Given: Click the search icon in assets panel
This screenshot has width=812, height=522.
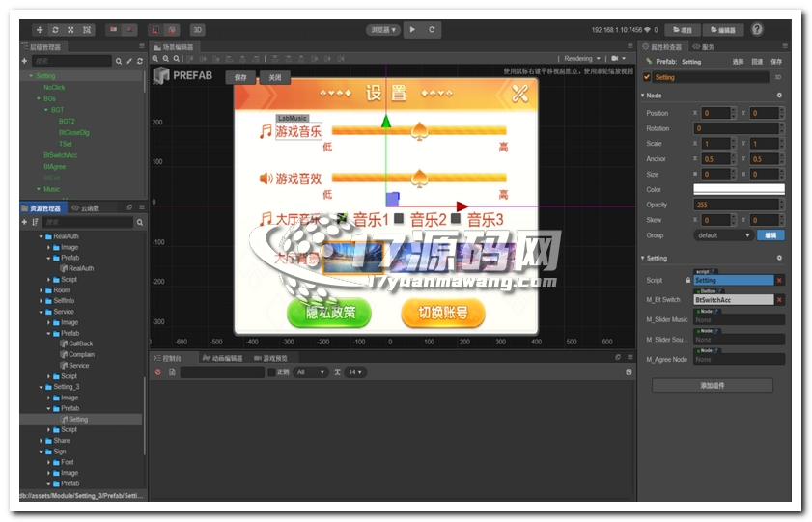Looking at the screenshot, I should click(140, 223).
